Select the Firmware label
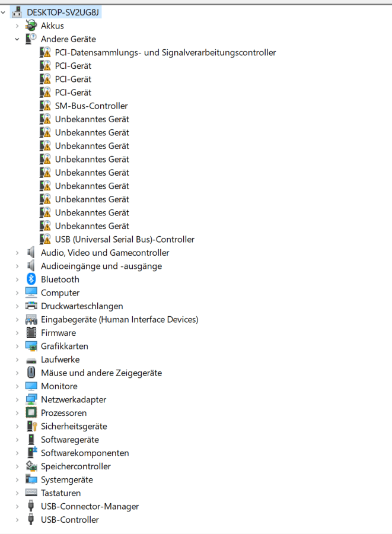The image size is (392, 534). [x=59, y=333]
